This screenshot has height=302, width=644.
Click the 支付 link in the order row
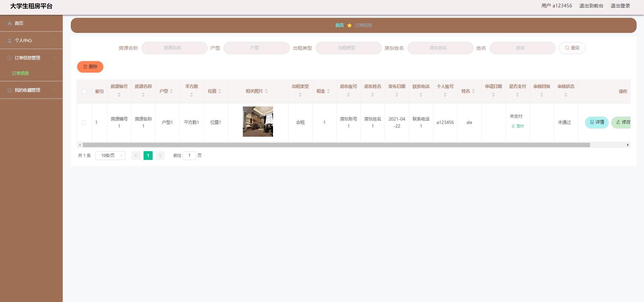coord(518,126)
